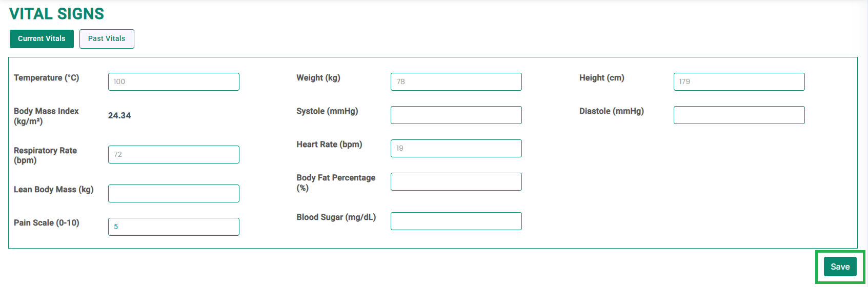Edit the Respiratory Rate (bpm) field
868x287 pixels.
pyautogui.click(x=174, y=154)
